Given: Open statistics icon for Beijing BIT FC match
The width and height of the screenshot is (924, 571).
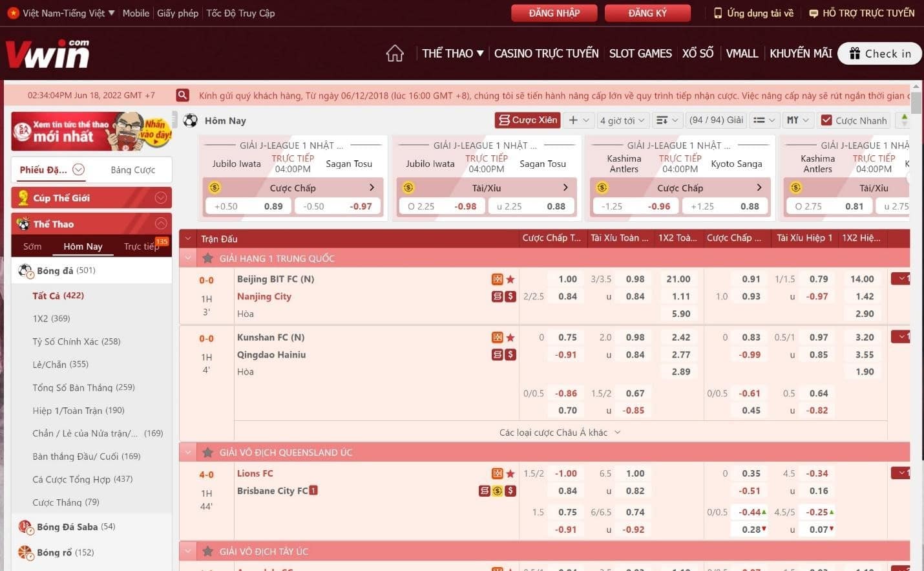Looking at the screenshot, I should click(498, 279).
